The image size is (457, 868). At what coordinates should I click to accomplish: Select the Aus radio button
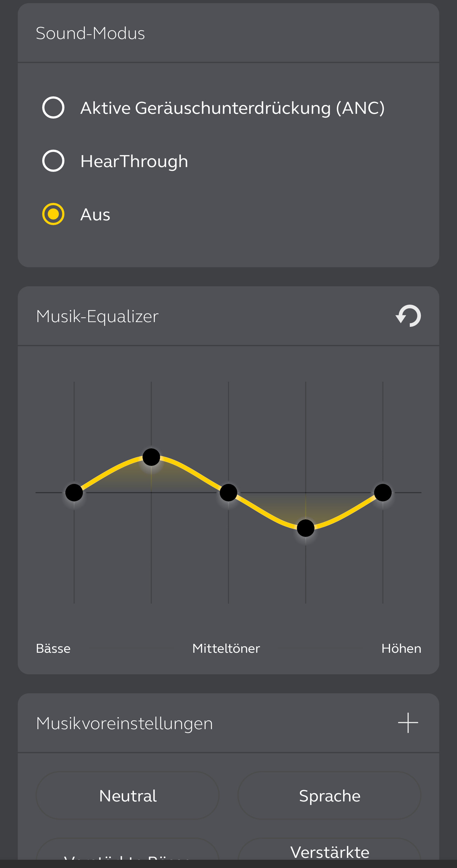(53, 214)
